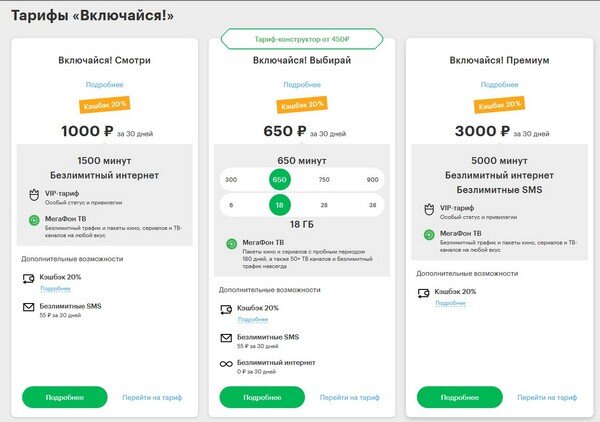The width and height of the screenshot is (600, 422).
Task: Choose the 6 GB data option
Action: [231, 205]
